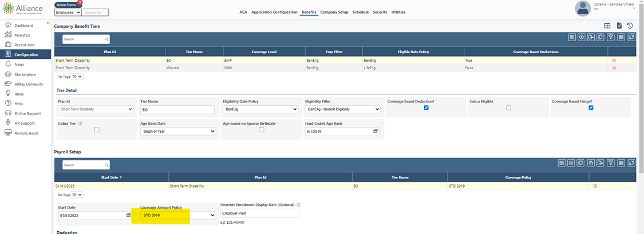The width and height of the screenshot is (644, 234).
Task: Open filter in Payroll Setup toolbar
Action: coord(611,163)
